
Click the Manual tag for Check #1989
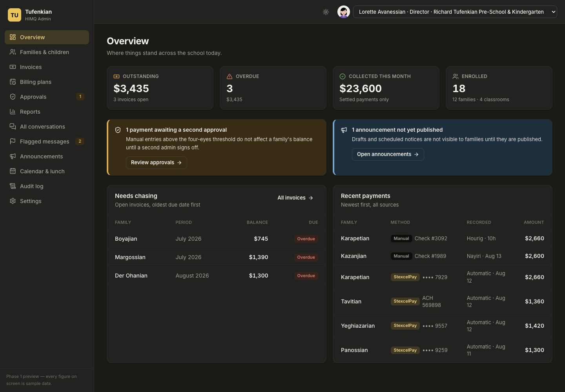[x=401, y=256]
